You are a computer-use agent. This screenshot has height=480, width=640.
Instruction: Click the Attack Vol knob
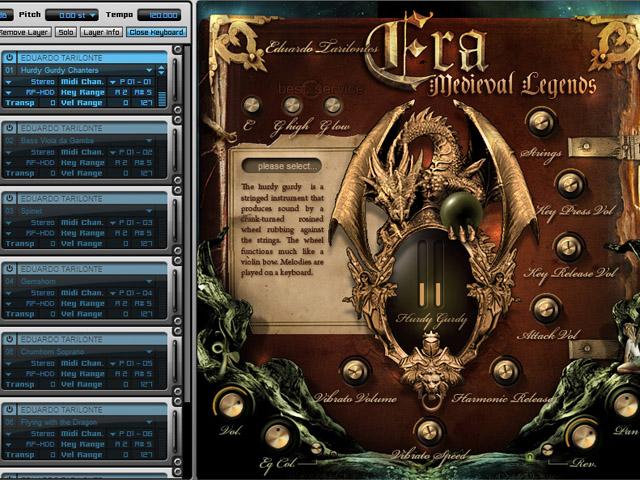[546, 309]
